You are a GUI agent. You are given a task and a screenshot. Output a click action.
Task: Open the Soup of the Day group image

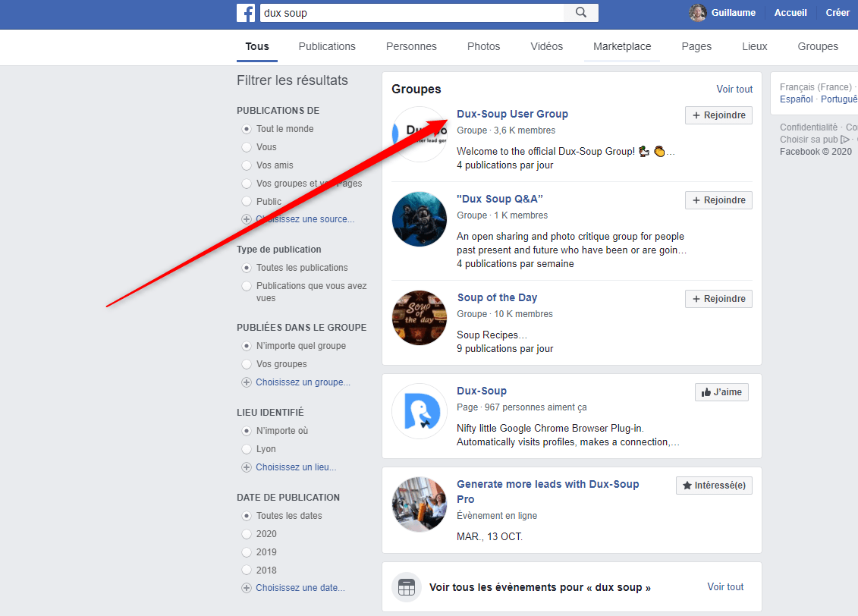(x=420, y=317)
